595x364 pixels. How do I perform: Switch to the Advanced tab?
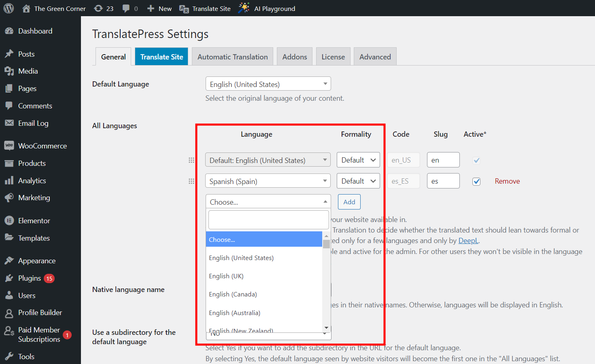tap(375, 56)
